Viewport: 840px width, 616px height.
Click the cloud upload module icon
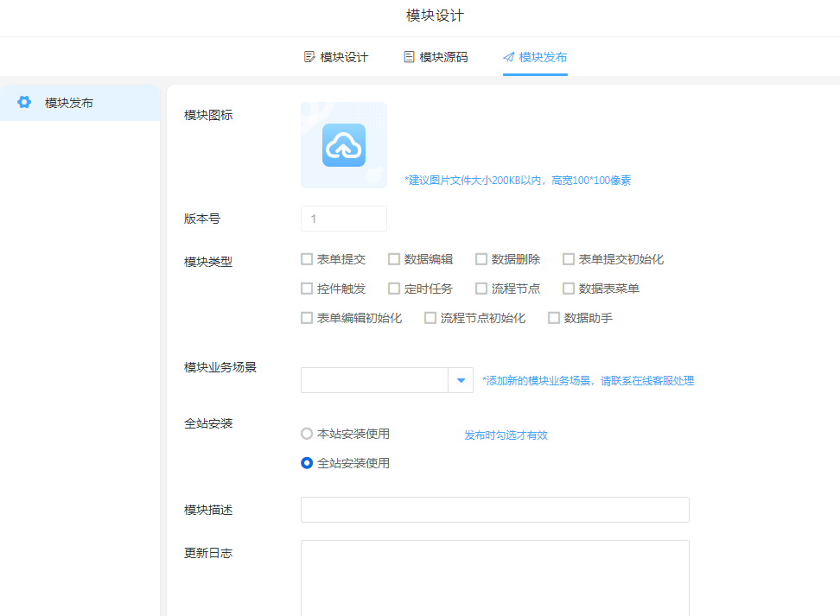344,145
